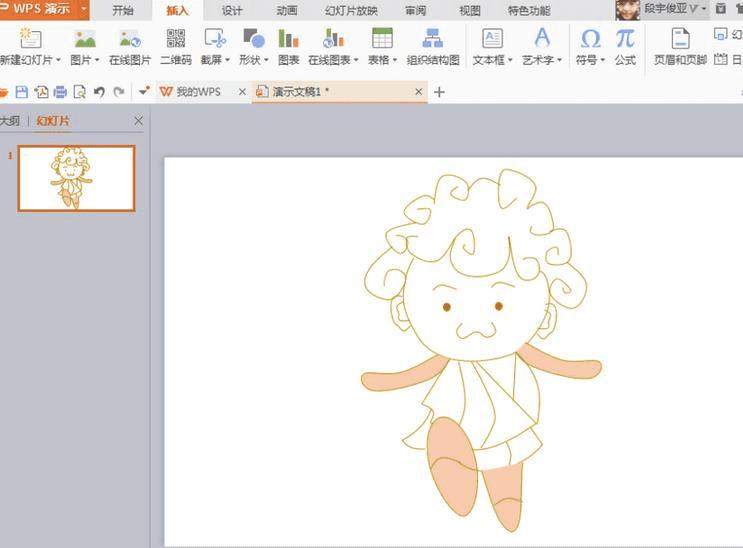
Task: Switch to the 设计 design ribbon tab
Action: [232, 10]
